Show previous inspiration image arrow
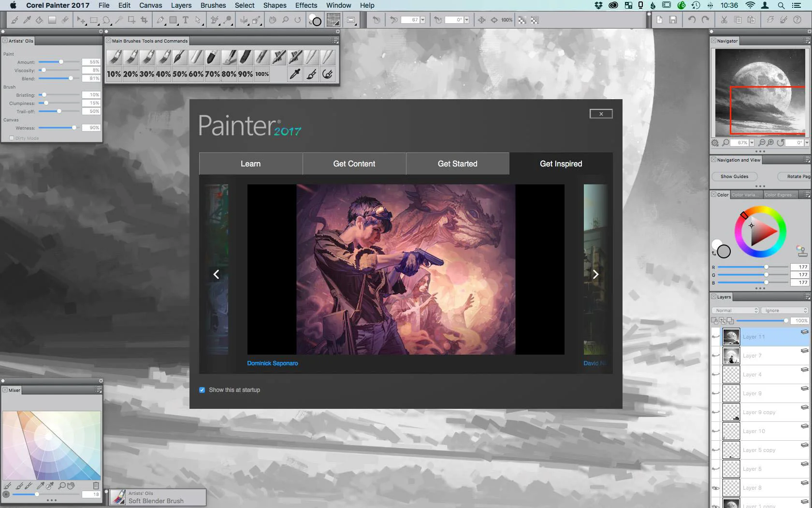812x508 pixels. pyautogui.click(x=216, y=274)
